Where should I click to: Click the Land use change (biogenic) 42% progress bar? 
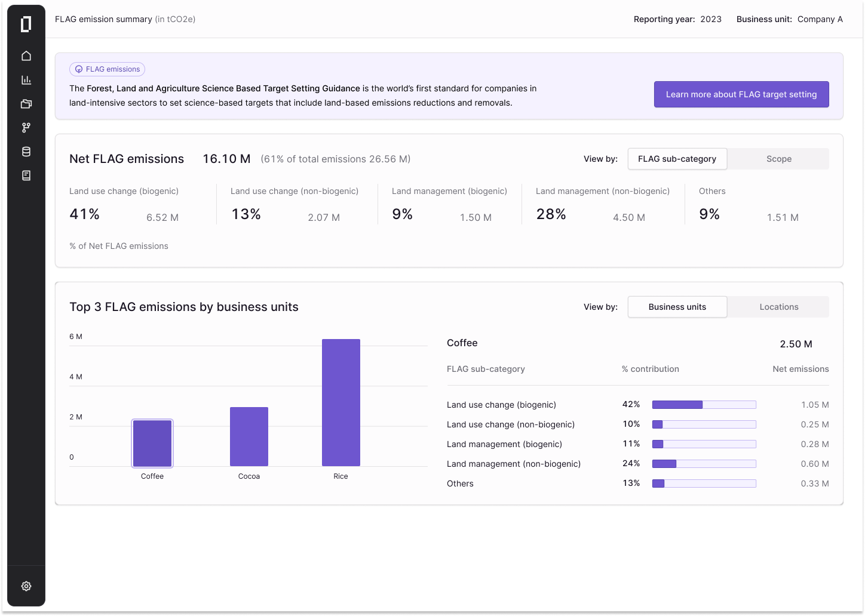pyautogui.click(x=704, y=405)
